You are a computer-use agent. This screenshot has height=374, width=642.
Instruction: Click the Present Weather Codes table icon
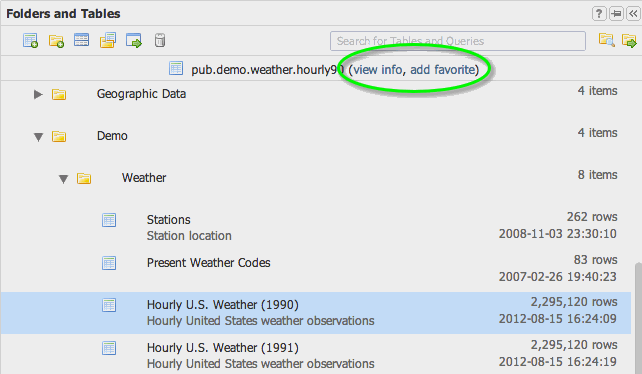tap(109, 263)
